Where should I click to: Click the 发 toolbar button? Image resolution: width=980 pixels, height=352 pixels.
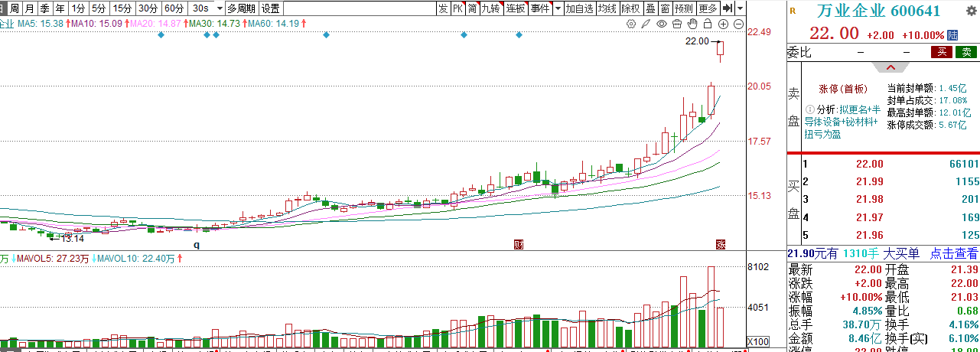tap(443, 8)
